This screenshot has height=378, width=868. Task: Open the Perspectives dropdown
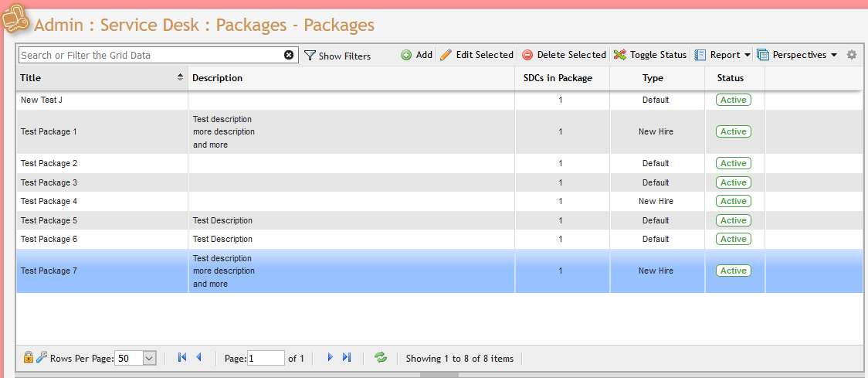pyautogui.click(x=797, y=55)
